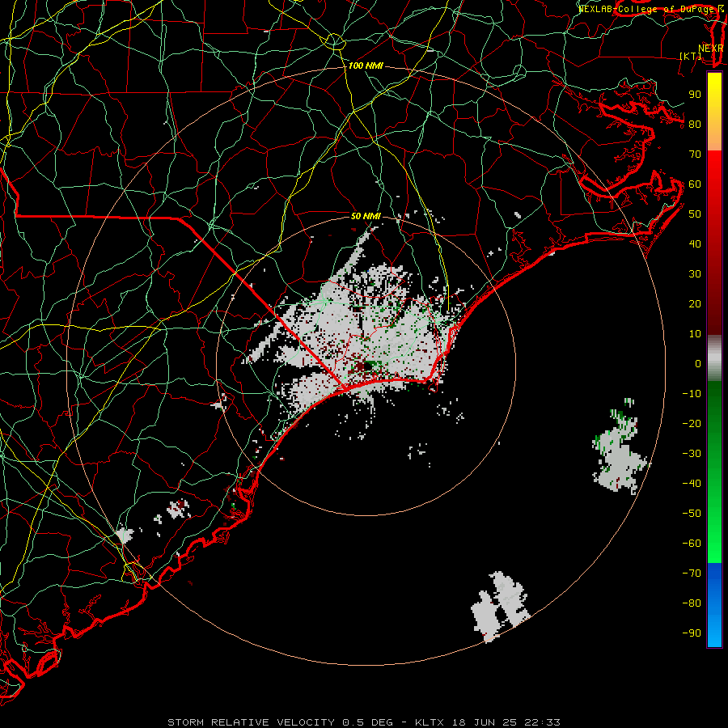
Task: Click the 60 value on the scale
Action: pyautogui.click(x=695, y=184)
